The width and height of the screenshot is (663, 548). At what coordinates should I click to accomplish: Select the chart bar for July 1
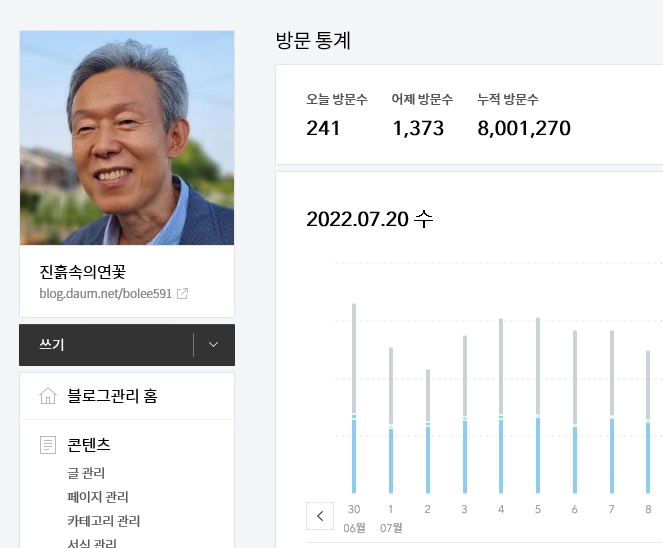(x=391, y=420)
